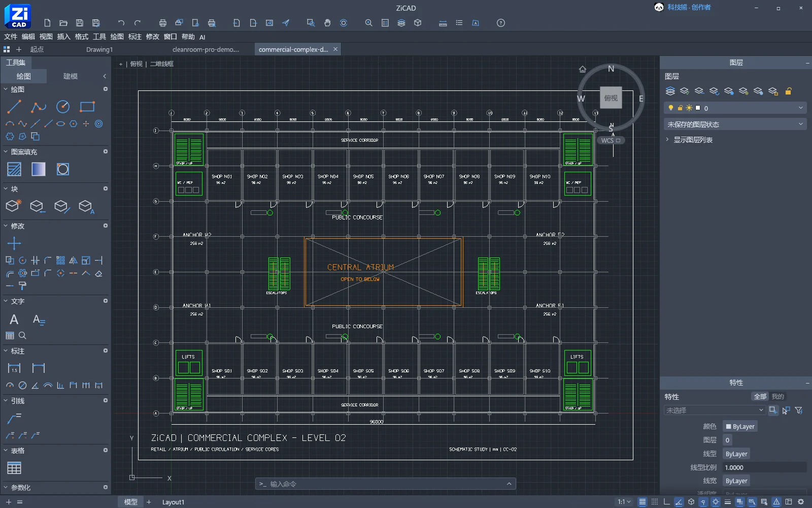
Task: Open the Hatch fill tool
Action: click(x=14, y=169)
